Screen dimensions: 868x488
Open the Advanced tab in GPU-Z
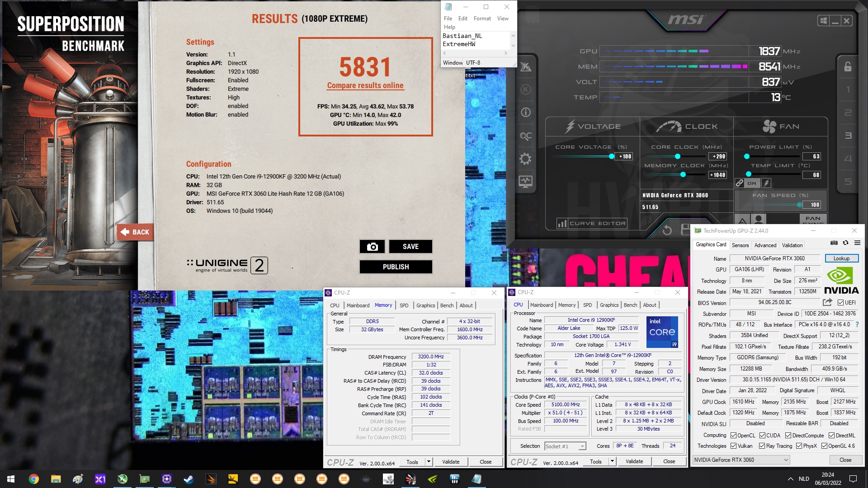[765, 245]
